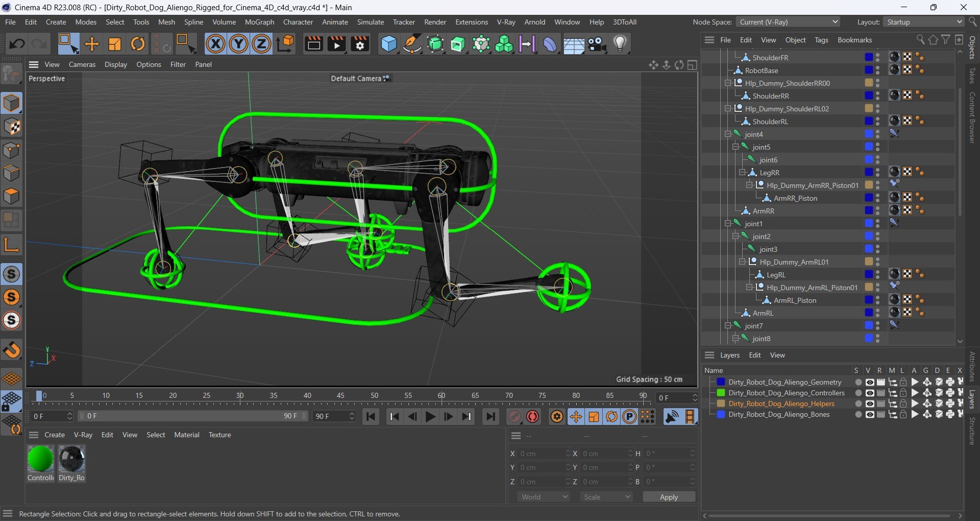Image resolution: width=980 pixels, height=521 pixels.
Task: Play the animation forward
Action: tap(430, 417)
